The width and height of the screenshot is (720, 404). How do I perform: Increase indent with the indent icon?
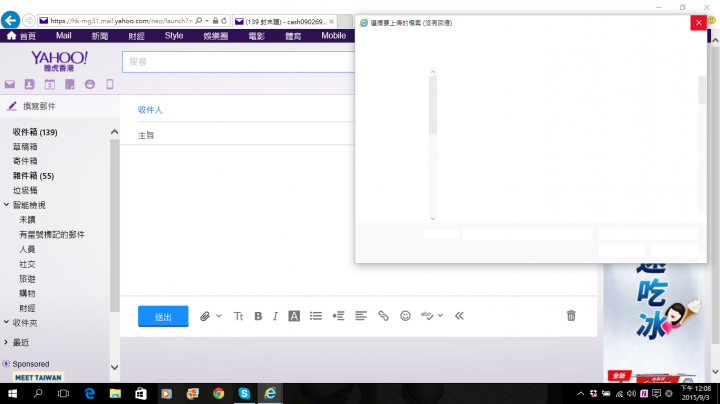point(338,316)
